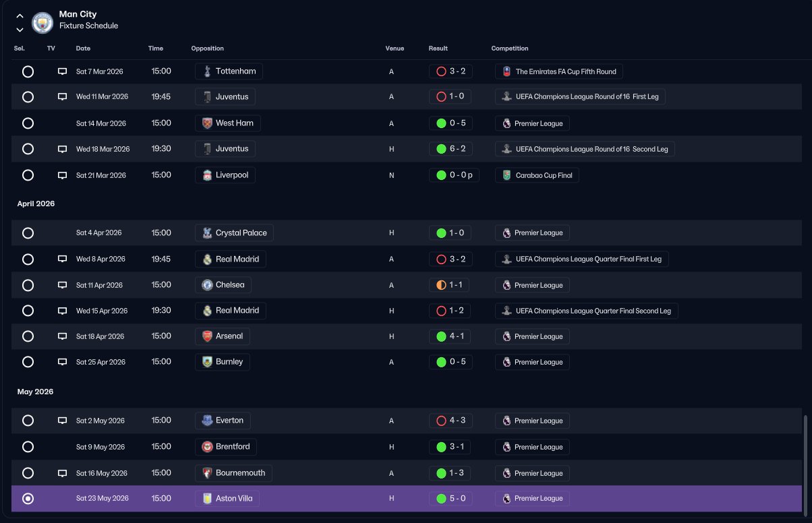Click the Result column header
The width and height of the screenshot is (812, 523).
point(438,49)
